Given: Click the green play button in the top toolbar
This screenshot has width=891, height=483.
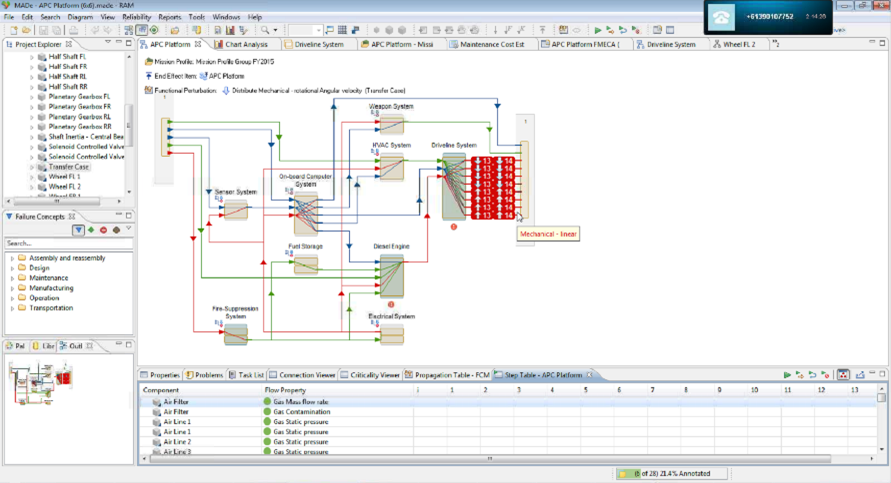Looking at the screenshot, I should (599, 30).
